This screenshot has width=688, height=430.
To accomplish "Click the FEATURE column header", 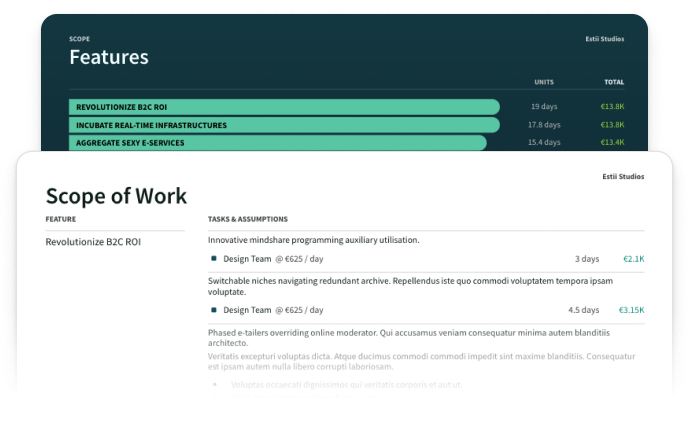I will pyautogui.click(x=60, y=219).
